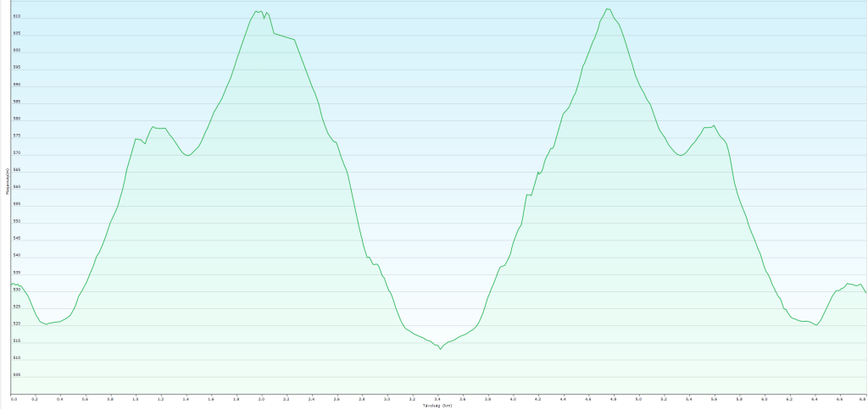Select the lowest profile point at 3.4 km

pyautogui.click(x=440, y=349)
